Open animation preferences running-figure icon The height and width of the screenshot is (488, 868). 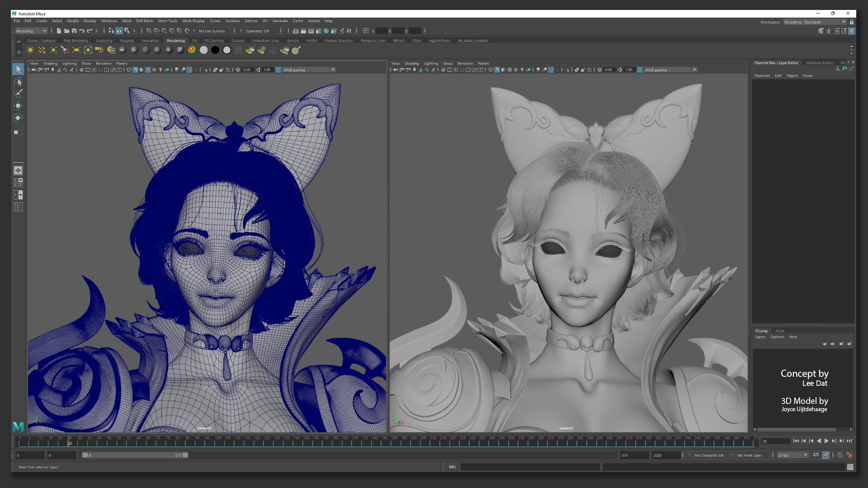[x=849, y=455]
